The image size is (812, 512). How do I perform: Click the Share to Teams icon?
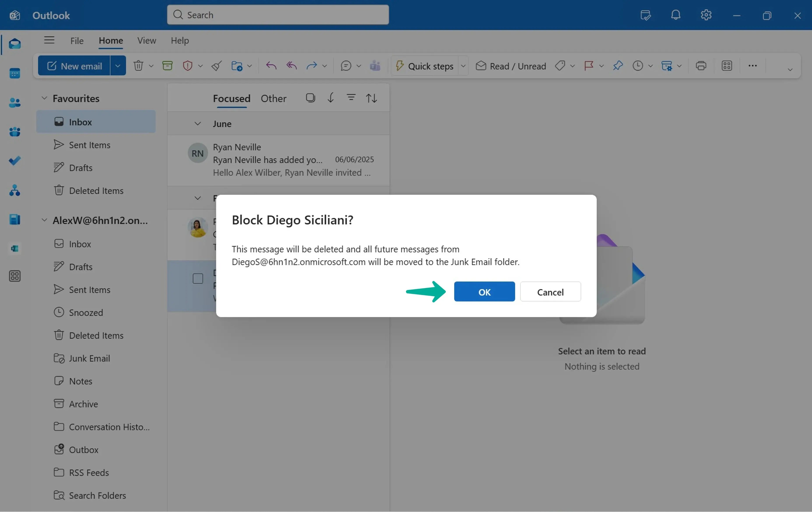tap(375, 65)
